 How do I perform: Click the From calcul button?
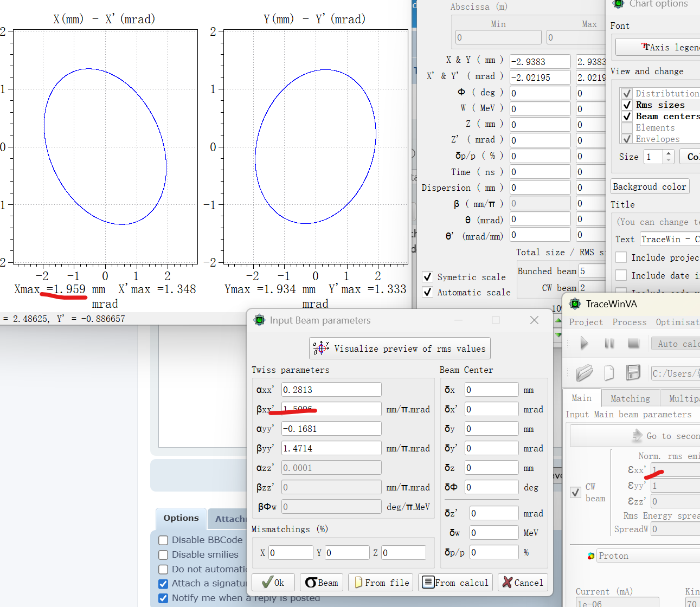coord(455,583)
